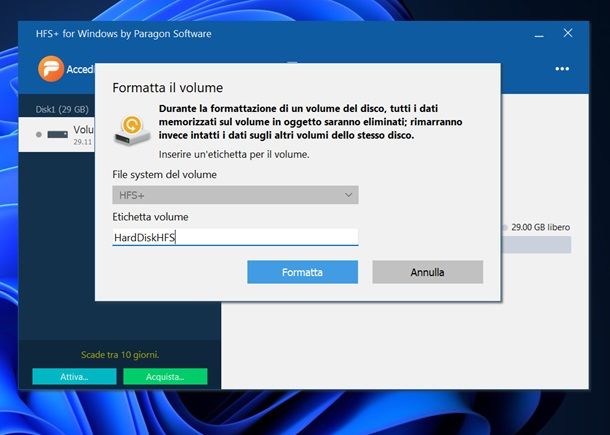Click the Disk1 (29 GB) header text
Screen dimensions: 610x435
(x=62, y=109)
